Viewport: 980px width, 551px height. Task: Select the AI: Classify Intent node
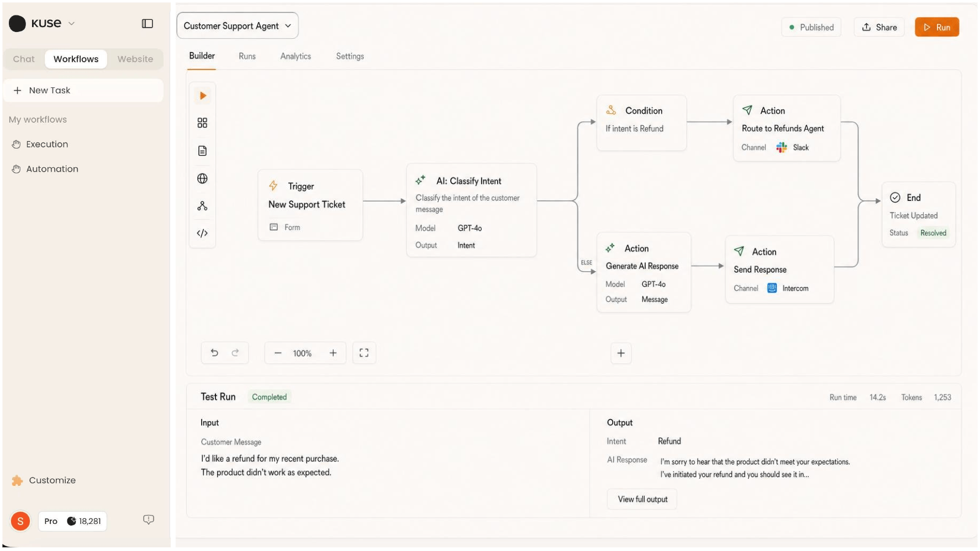(471, 210)
